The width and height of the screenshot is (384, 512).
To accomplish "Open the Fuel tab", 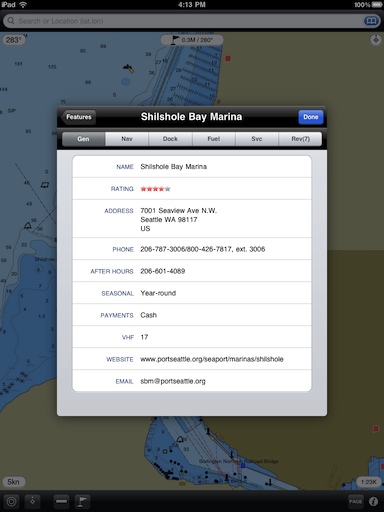I will point(214,139).
